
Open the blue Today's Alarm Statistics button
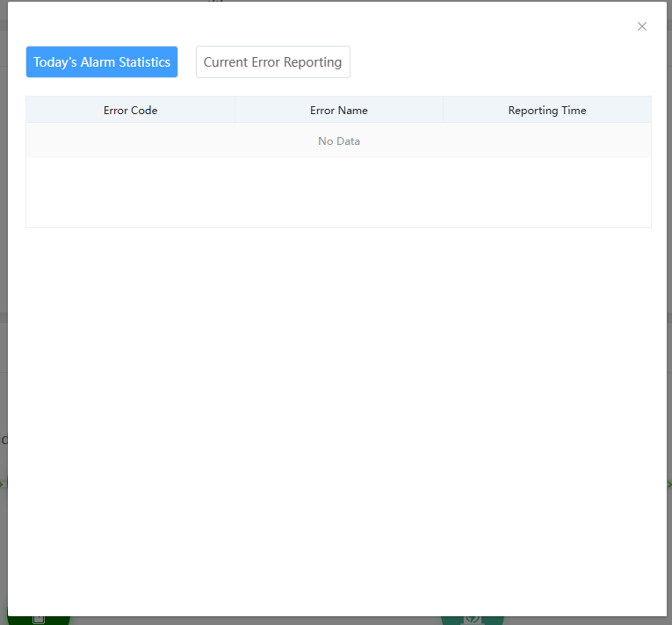pos(102,62)
